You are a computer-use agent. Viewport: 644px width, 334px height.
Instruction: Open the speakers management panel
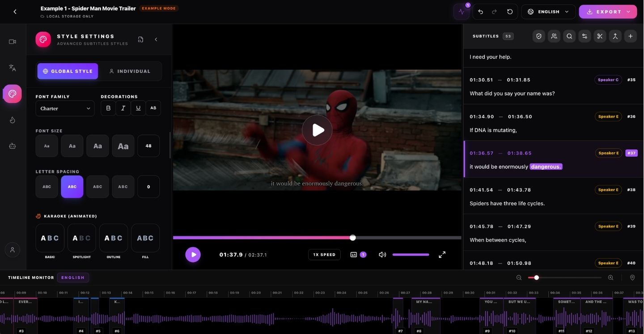[x=554, y=36]
